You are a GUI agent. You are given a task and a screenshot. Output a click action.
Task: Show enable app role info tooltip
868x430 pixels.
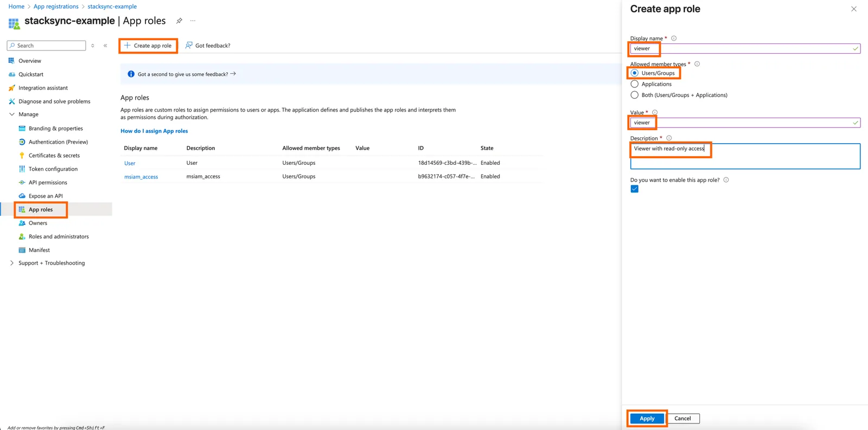[x=726, y=180]
